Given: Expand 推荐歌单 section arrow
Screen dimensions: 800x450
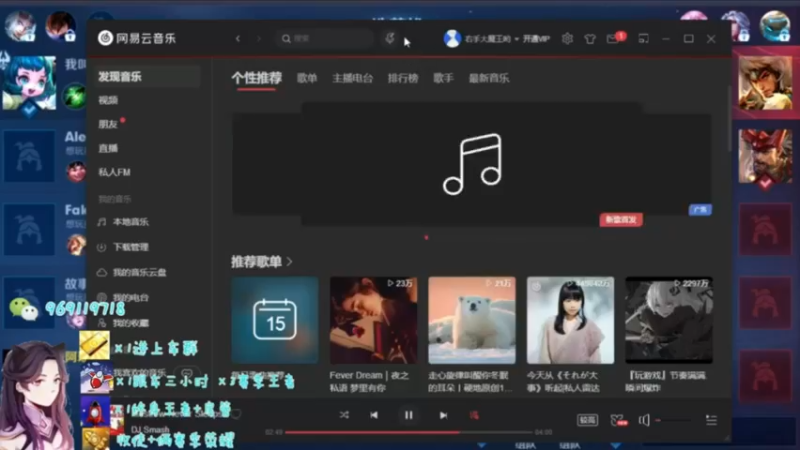Looking at the screenshot, I should coord(290,262).
